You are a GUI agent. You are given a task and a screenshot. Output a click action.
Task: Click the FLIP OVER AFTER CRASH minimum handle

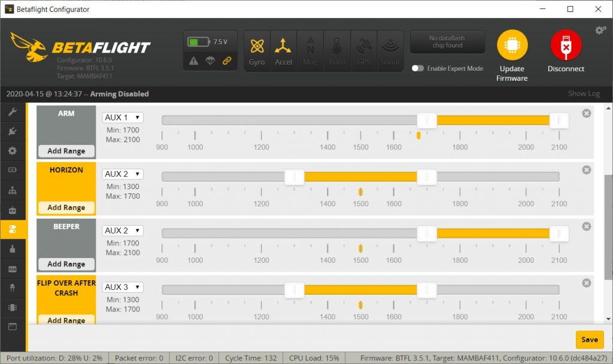click(294, 290)
